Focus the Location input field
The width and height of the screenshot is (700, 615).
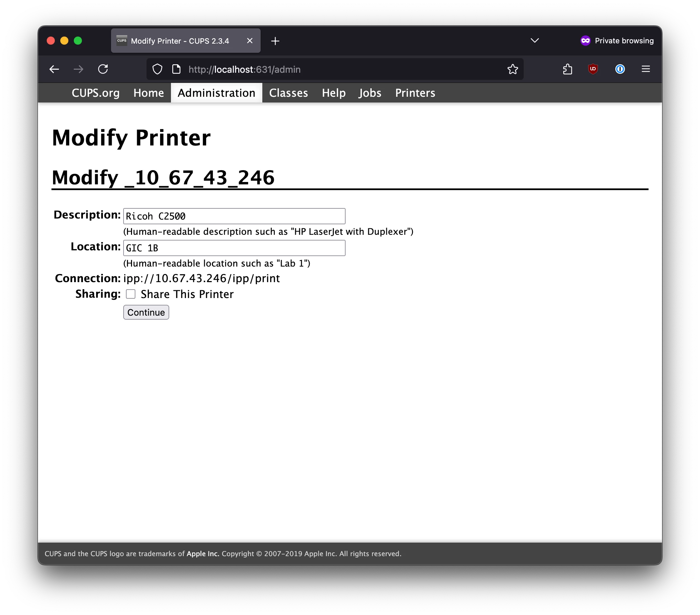pyautogui.click(x=234, y=248)
